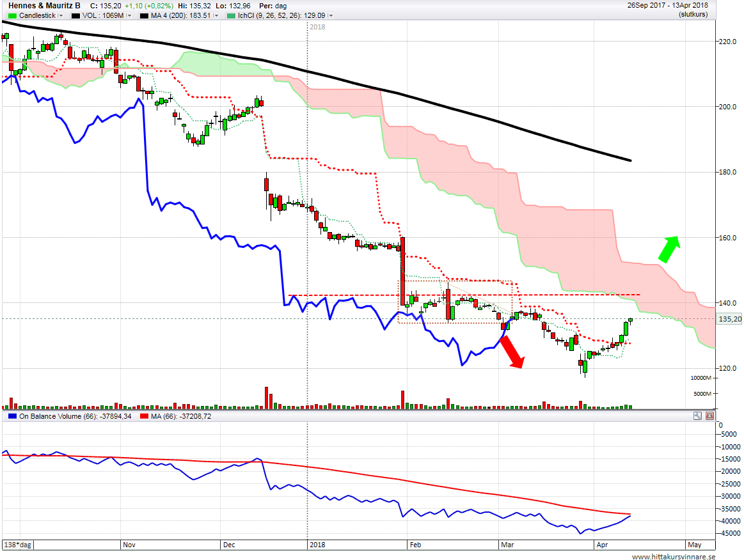Viewport: 744px width, 560px height.
Task: Click the Hennes & Mauritz B title
Action: pos(44,6)
